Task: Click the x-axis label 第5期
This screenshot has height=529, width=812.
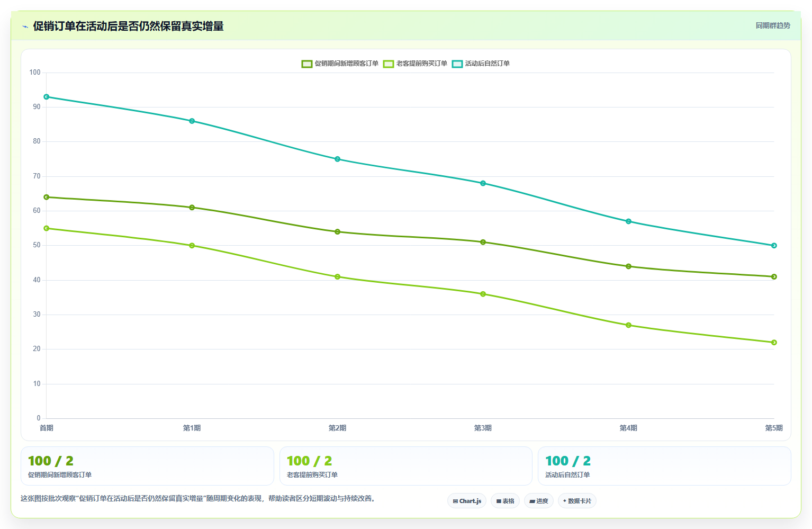Action: [774, 428]
